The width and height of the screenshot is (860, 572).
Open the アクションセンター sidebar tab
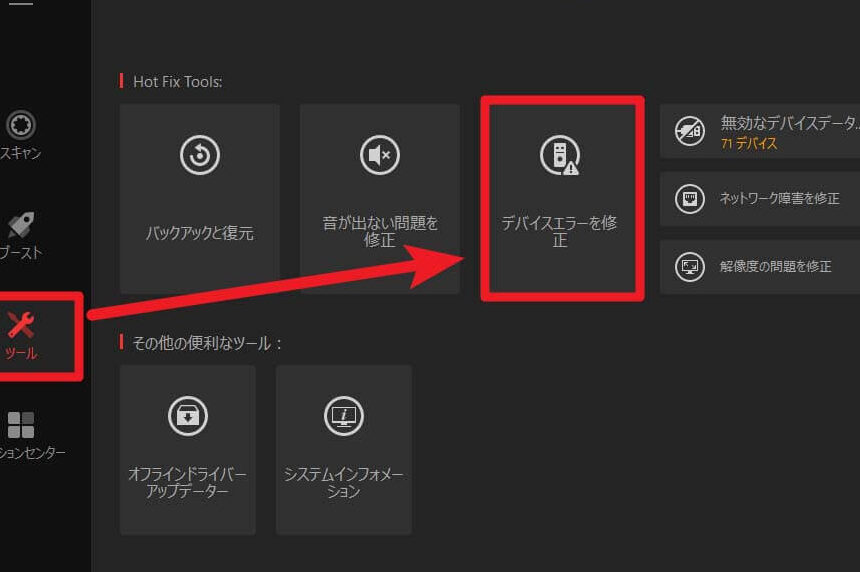(21, 435)
